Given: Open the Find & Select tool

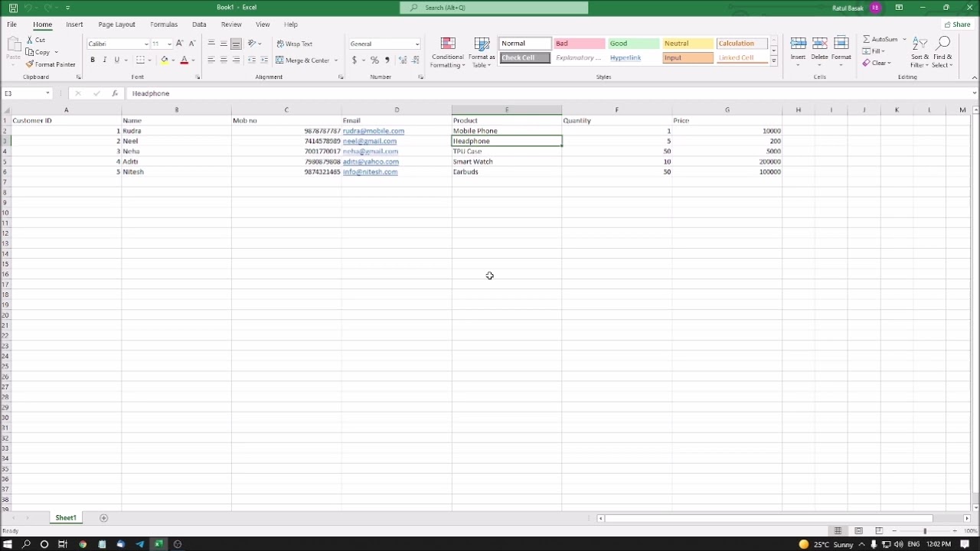Looking at the screenshot, I should (942, 53).
